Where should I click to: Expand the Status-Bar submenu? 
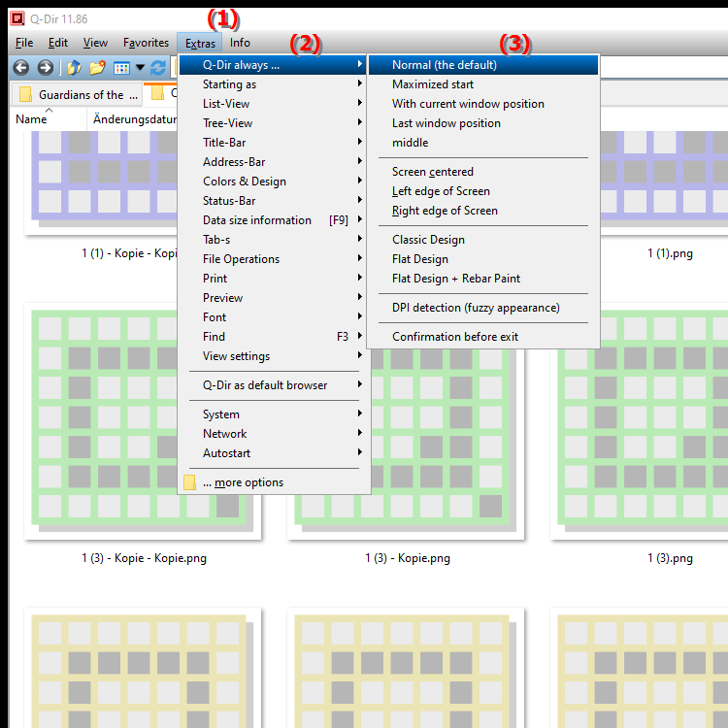click(x=273, y=201)
